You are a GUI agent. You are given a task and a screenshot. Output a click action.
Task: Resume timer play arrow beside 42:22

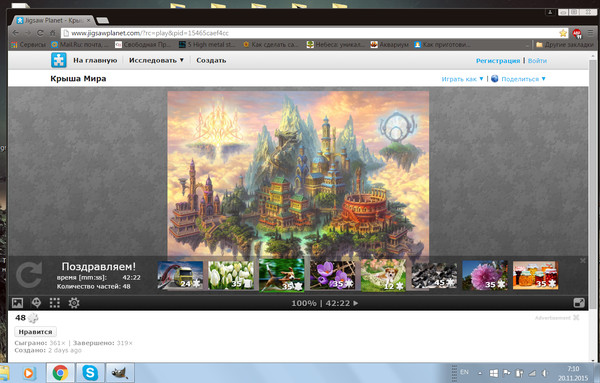click(356, 303)
